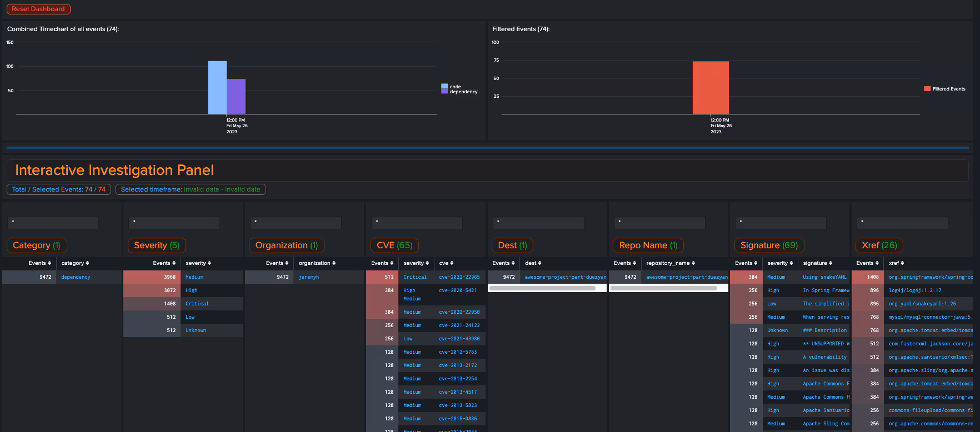Sort Severity table by severity column
This screenshot has height=432, width=980.
(x=198, y=263)
